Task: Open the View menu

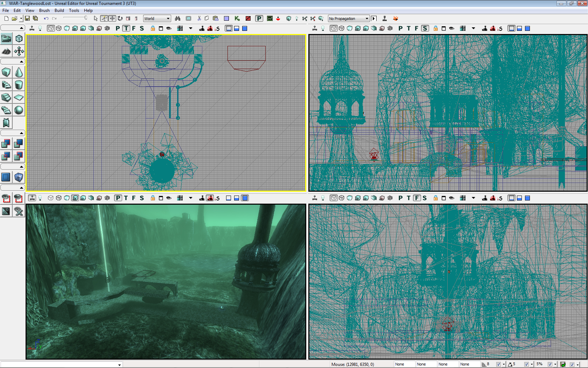Action: pyautogui.click(x=30, y=11)
